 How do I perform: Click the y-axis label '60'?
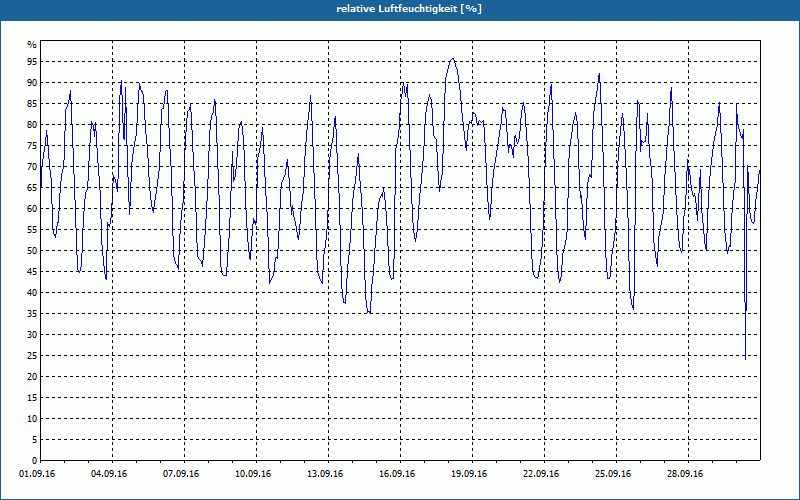tap(32, 209)
